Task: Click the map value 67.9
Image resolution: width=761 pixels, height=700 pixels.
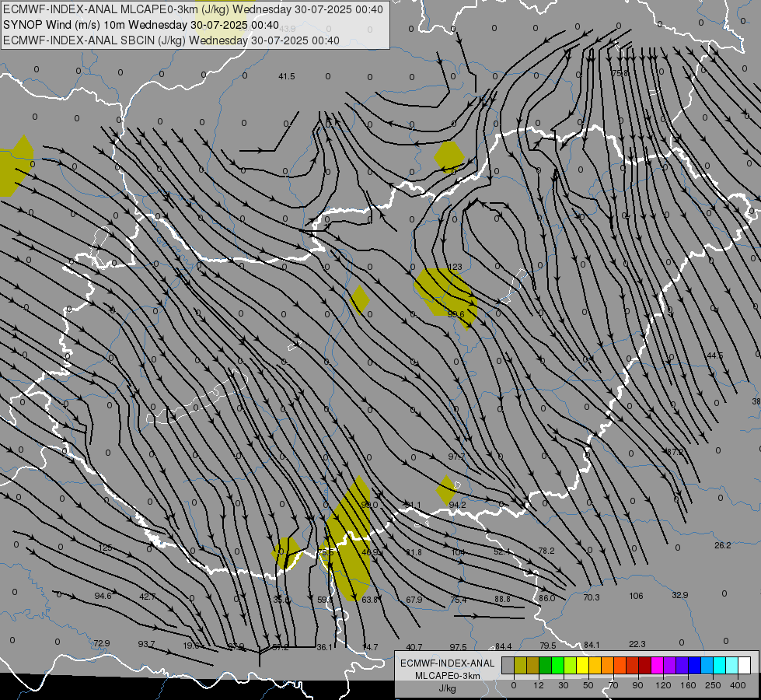Action: click(414, 600)
